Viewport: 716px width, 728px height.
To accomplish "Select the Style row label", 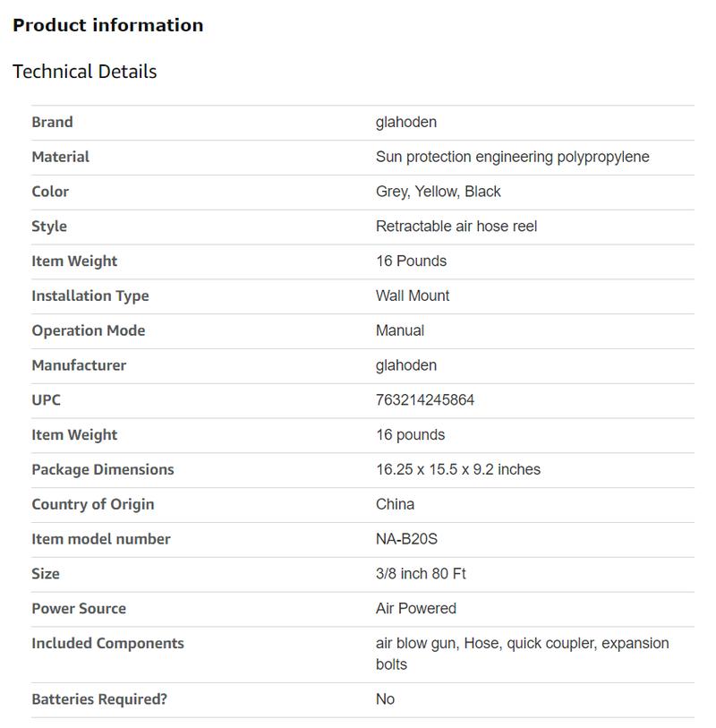I will 49,227.
